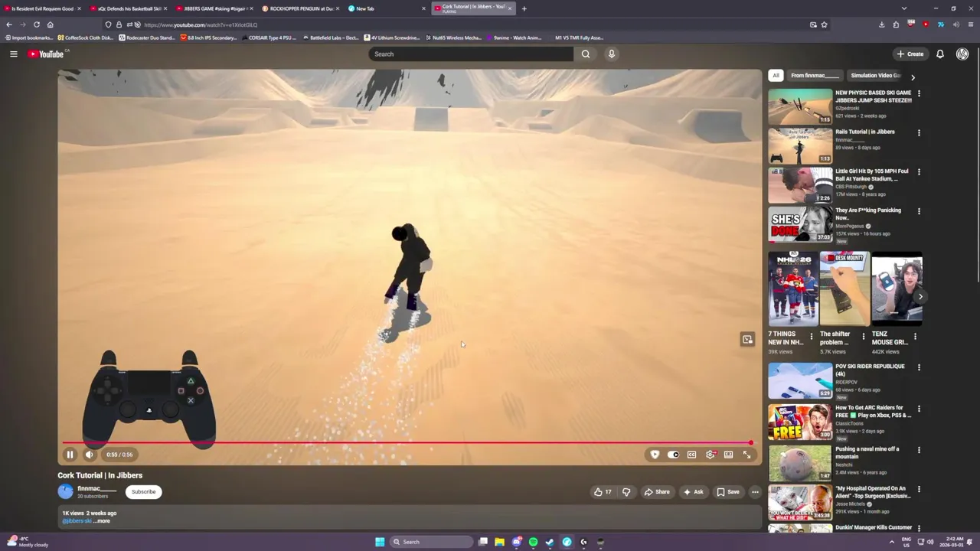Switch to ROCKHOPPER PENGUIN browser tab
The width and height of the screenshot is (980, 551).
click(x=299, y=8)
